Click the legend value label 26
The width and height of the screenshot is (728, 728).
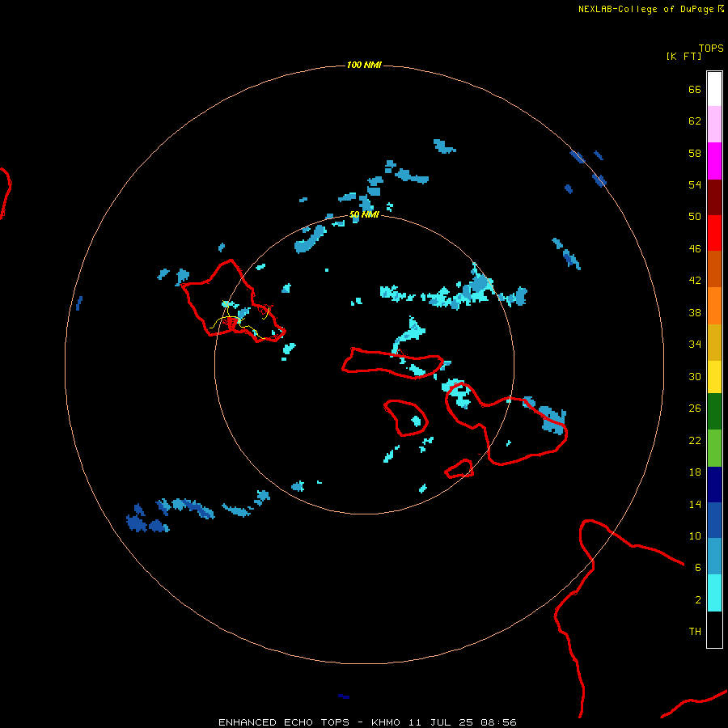click(695, 408)
